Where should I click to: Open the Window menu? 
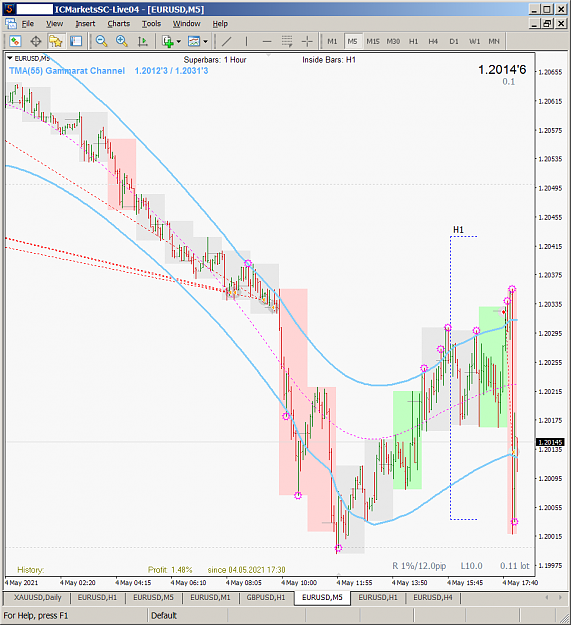(186, 24)
